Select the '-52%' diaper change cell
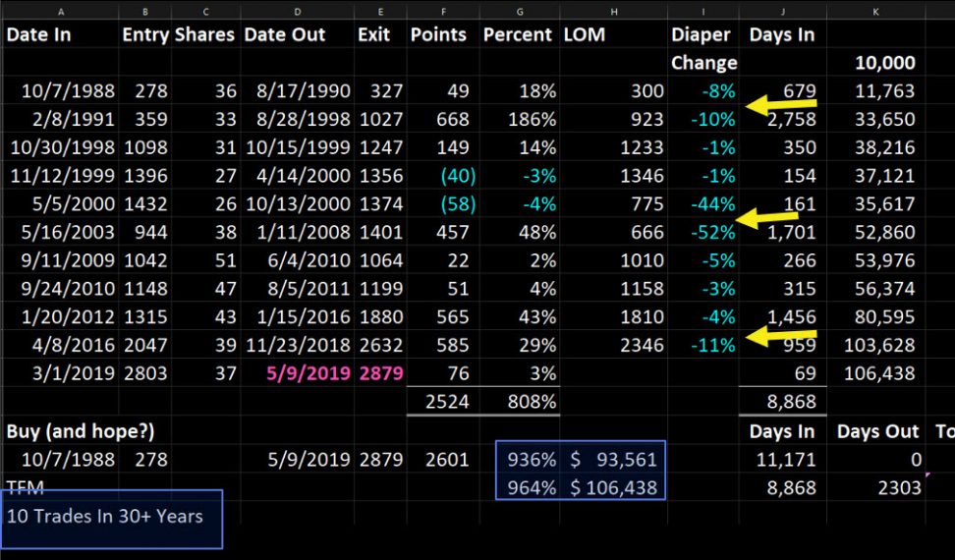 [703, 232]
